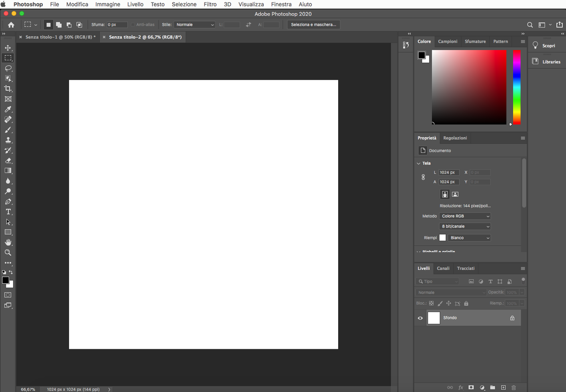Select 'New selection' mode in options bar
The image size is (566, 392).
[x=49, y=24]
